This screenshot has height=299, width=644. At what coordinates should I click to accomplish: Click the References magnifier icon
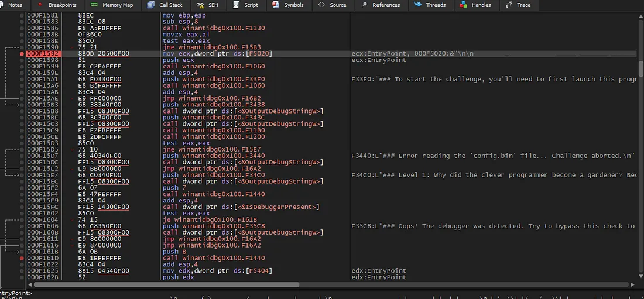pyautogui.click(x=364, y=5)
